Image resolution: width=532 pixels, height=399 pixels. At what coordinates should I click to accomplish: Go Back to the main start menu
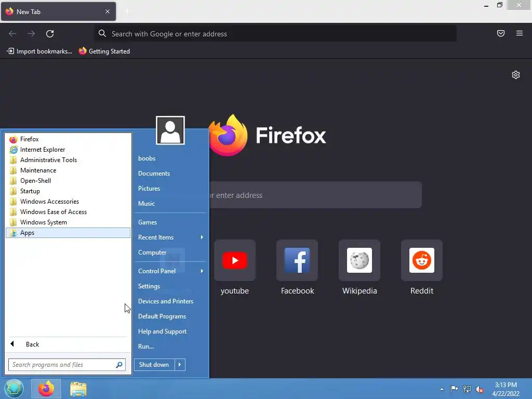(68, 344)
